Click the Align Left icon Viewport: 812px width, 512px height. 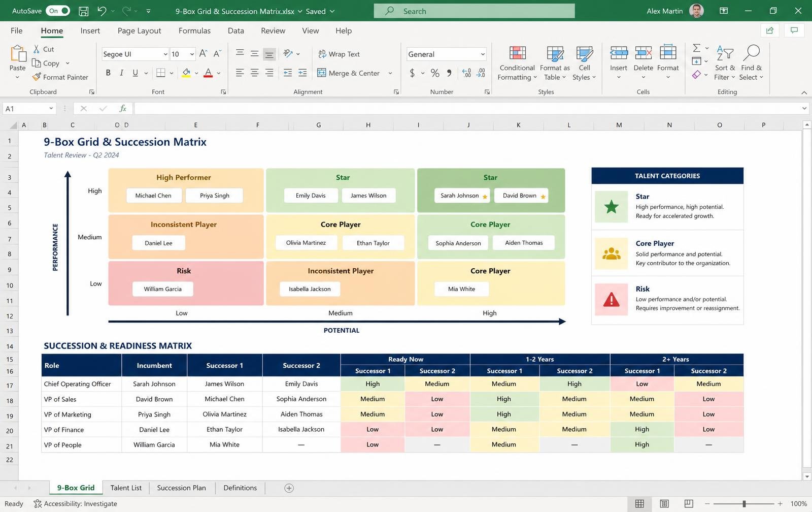(x=240, y=73)
